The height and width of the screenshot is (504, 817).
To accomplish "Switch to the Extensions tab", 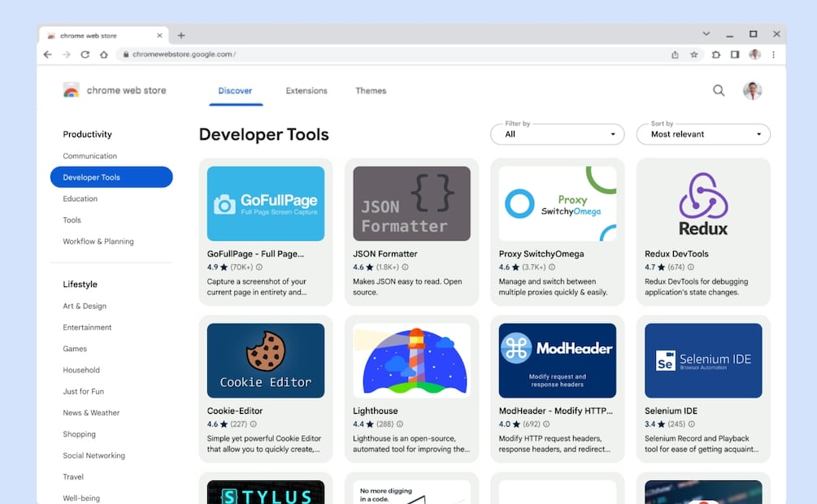I will coord(306,91).
